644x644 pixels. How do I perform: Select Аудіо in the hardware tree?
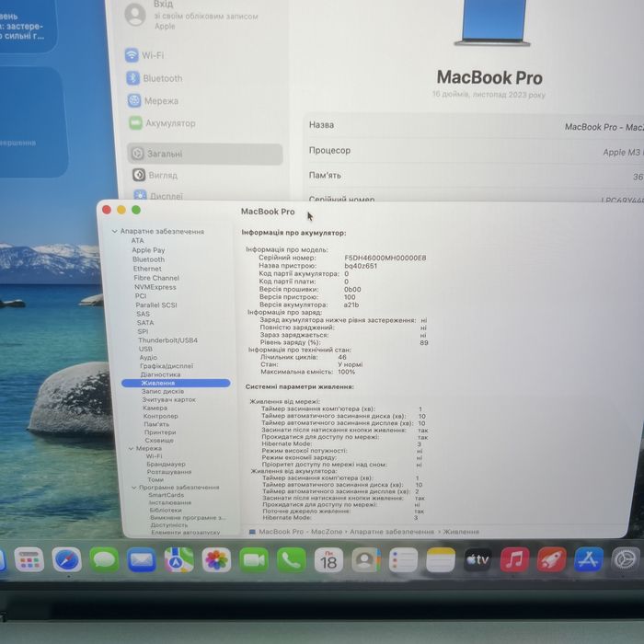tap(148, 358)
